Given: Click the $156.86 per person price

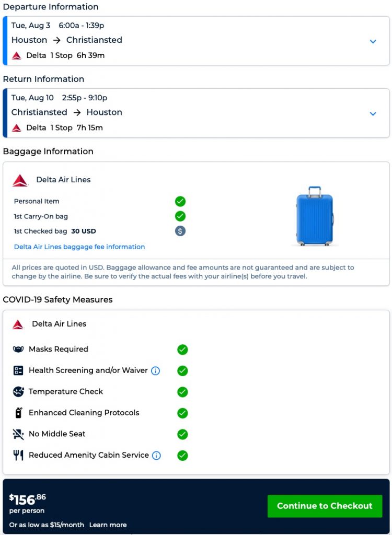Looking at the screenshot, I should (x=28, y=499).
